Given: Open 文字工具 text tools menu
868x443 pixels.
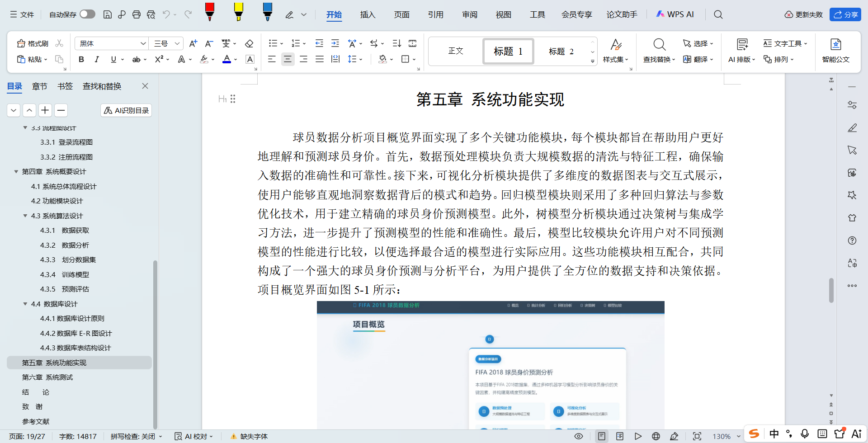Looking at the screenshot, I should [785, 43].
